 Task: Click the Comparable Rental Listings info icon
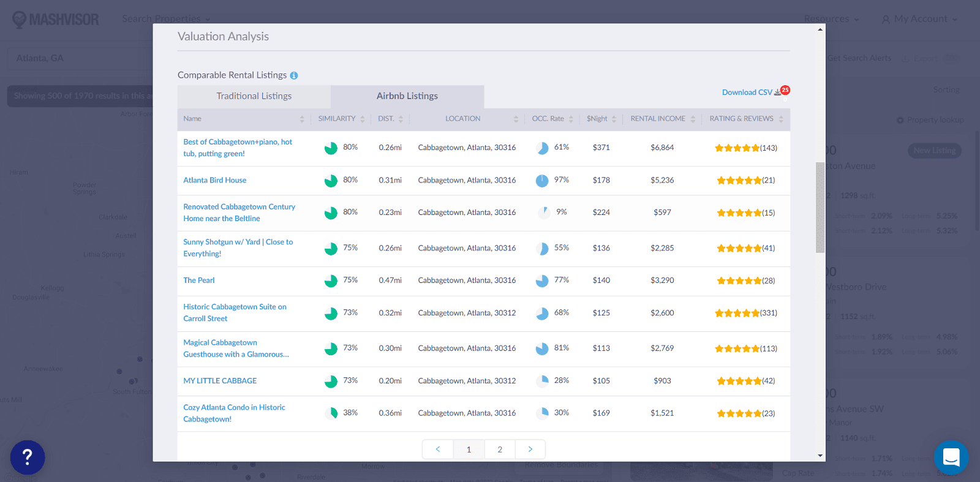point(294,75)
